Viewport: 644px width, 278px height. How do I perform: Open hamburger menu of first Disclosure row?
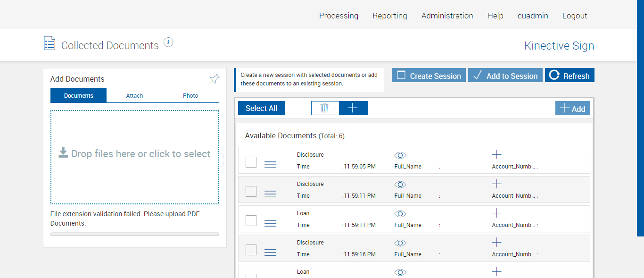click(270, 165)
